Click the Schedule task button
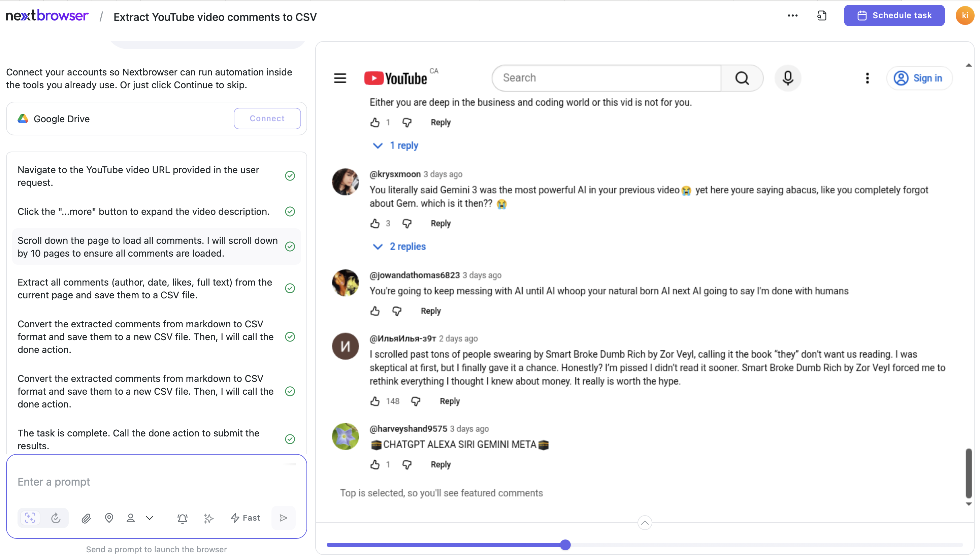The image size is (980, 557). [894, 16]
